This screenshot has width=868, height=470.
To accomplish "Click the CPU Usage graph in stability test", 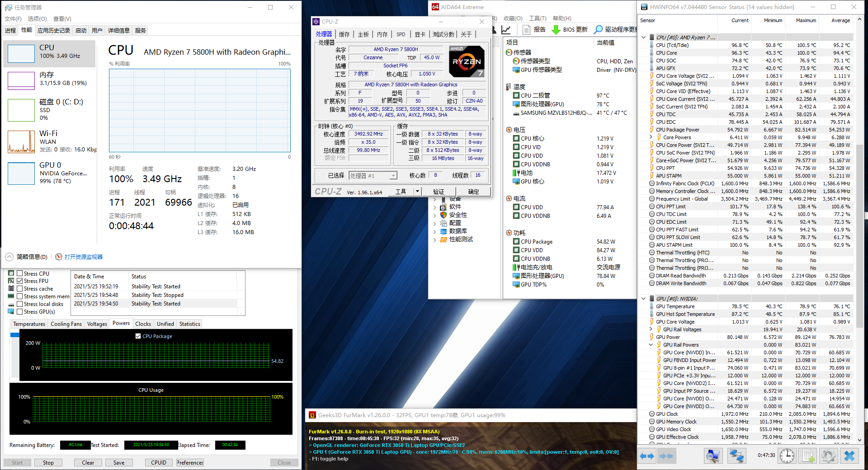I will point(151,409).
